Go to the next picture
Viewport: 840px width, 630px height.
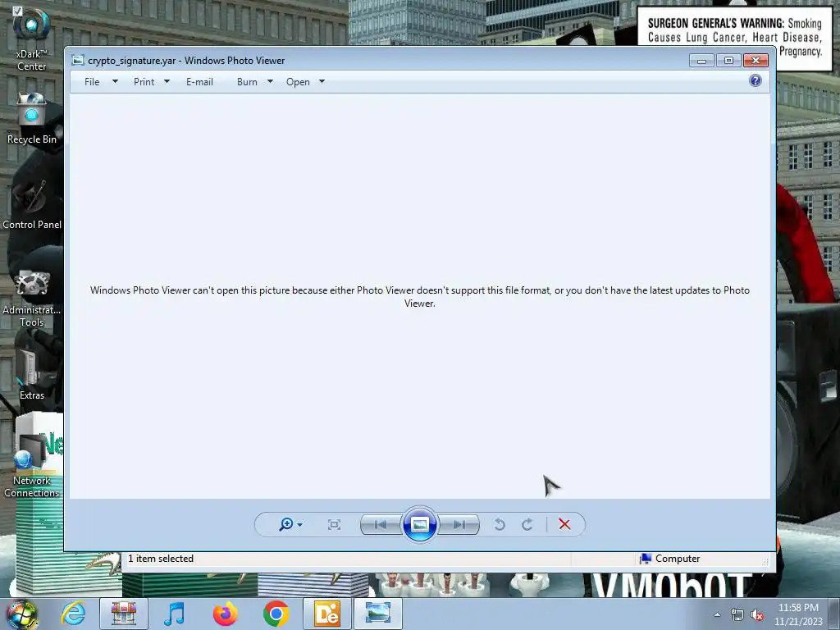(x=459, y=524)
